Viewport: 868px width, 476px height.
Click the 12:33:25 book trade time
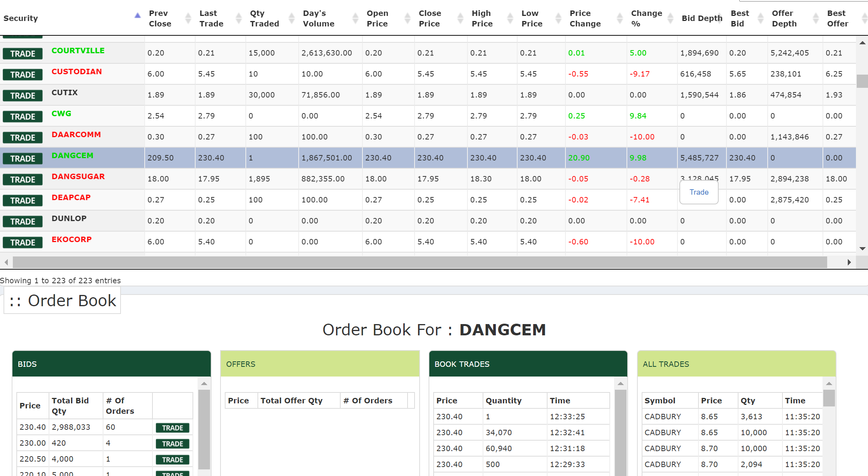(x=567, y=417)
